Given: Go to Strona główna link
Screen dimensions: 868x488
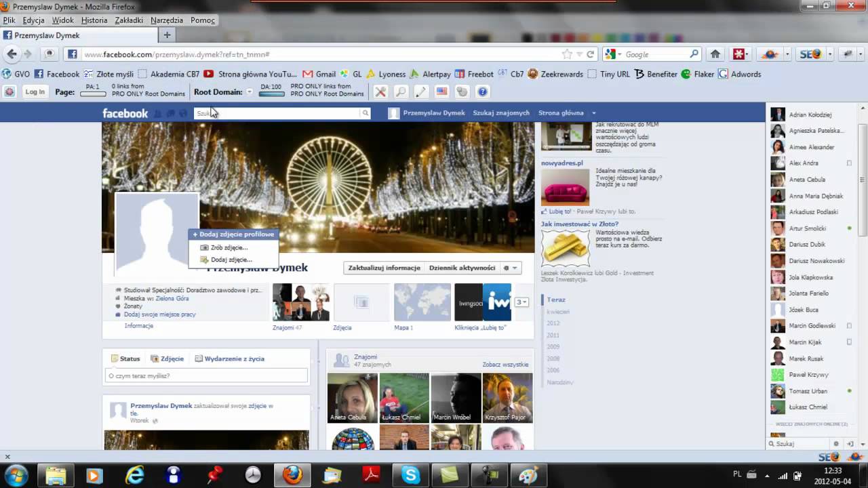Looking at the screenshot, I should (x=561, y=113).
